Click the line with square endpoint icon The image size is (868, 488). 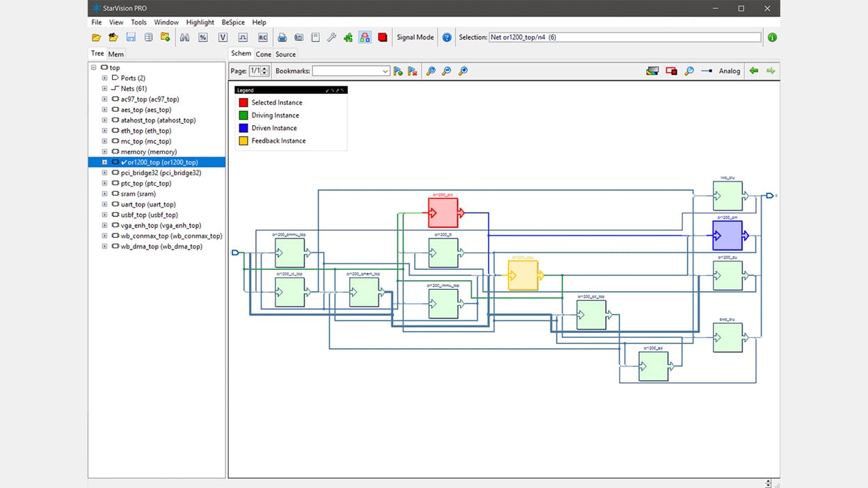[707, 71]
